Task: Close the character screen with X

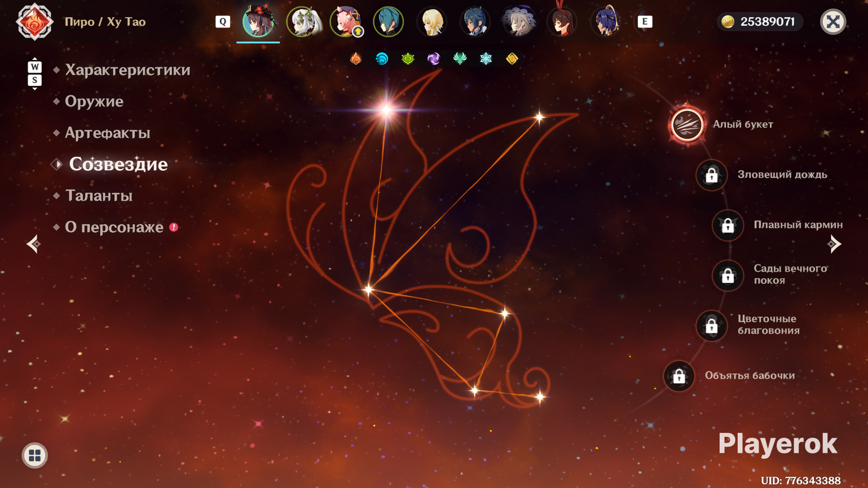Action: point(833,21)
